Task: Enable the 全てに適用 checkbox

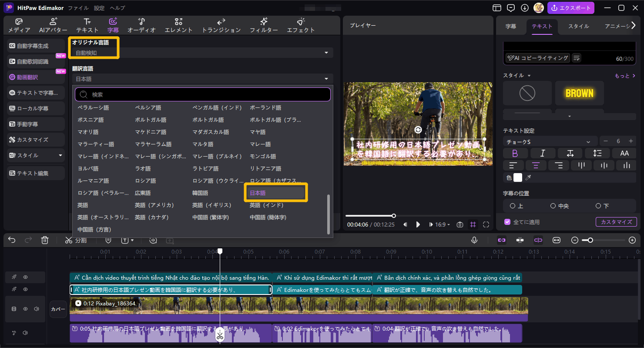Action: 507,221
